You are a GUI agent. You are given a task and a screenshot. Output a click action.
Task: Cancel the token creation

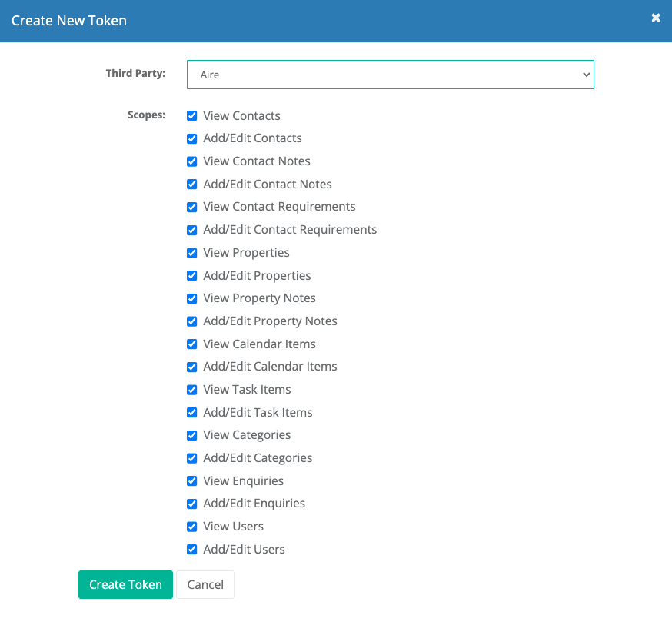point(205,584)
